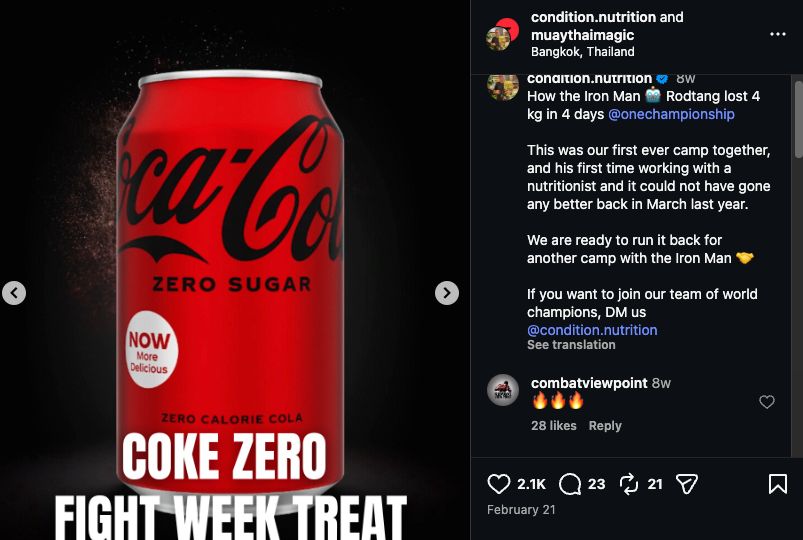Open the post authors' profile avatars
This screenshot has height=540, width=803.
(501, 35)
